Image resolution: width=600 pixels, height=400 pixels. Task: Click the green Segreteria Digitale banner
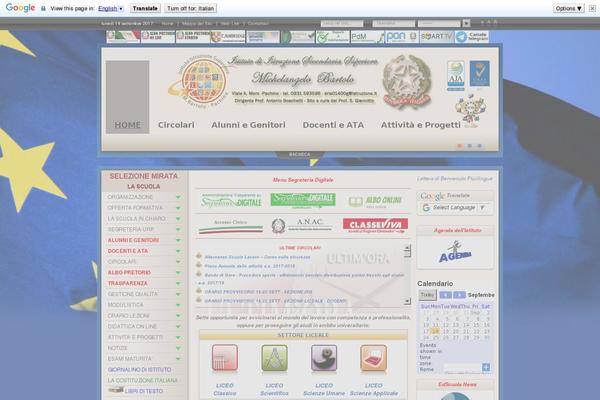tap(303, 200)
